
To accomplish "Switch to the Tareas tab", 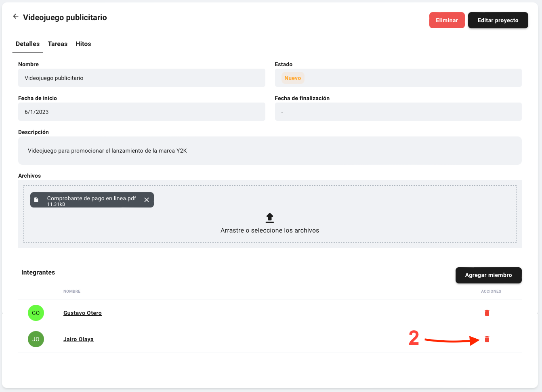I will click(x=57, y=44).
